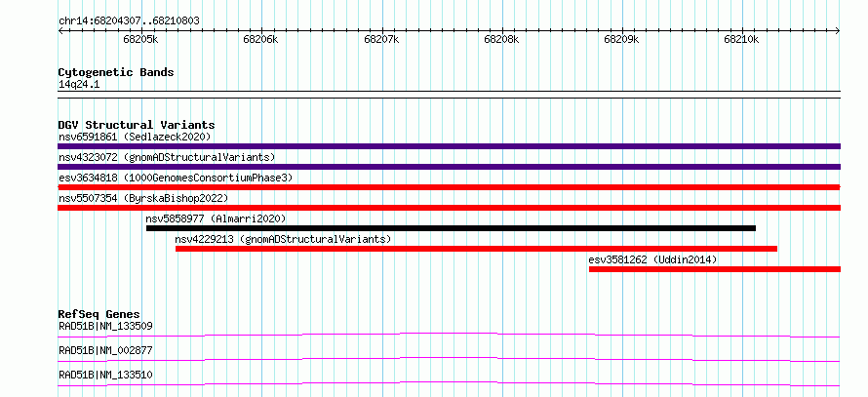Click the esv3634818 (1000GenomesConsortiumPhase3) label
The width and height of the screenshot is (868, 397).
point(176,178)
